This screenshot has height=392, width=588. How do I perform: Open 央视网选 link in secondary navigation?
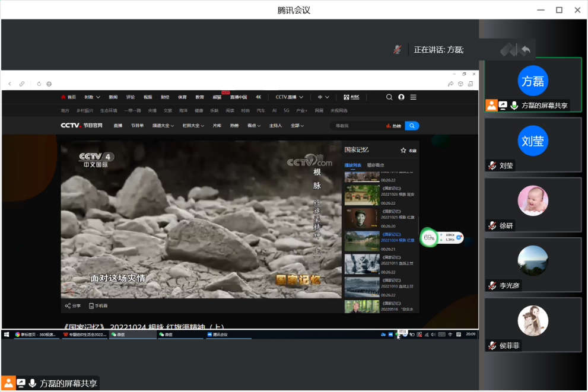coord(339,110)
